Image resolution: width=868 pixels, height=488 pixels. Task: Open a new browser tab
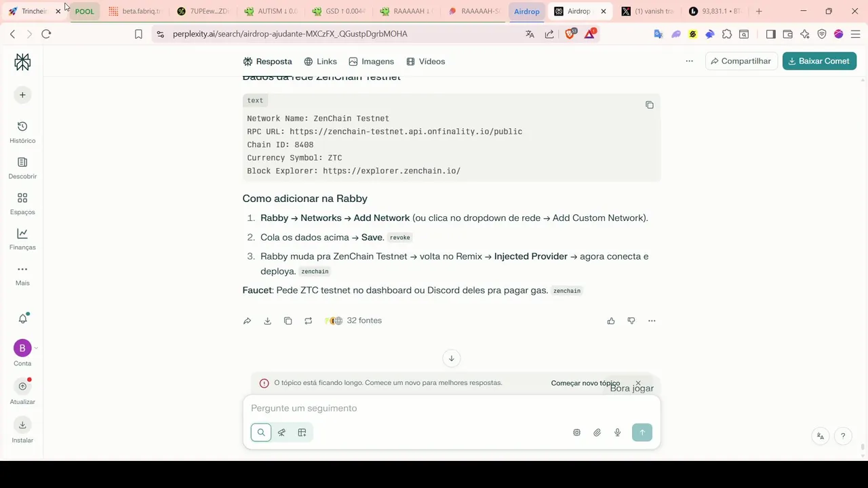click(x=759, y=12)
